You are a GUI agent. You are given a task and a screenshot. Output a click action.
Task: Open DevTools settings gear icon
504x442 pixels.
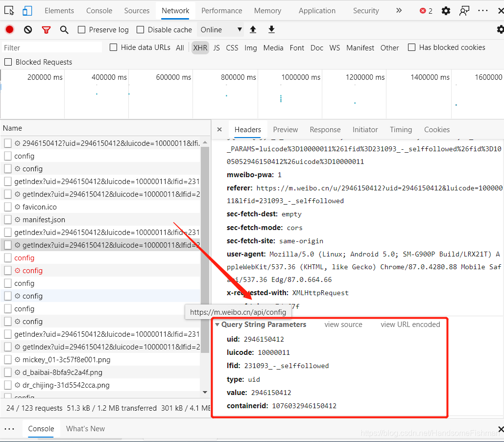(446, 11)
